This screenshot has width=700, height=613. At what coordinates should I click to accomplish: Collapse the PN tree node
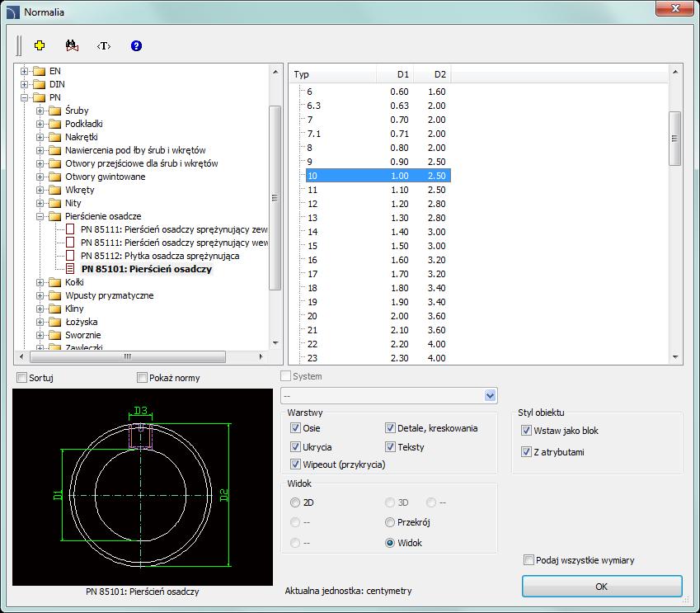pos(25,97)
